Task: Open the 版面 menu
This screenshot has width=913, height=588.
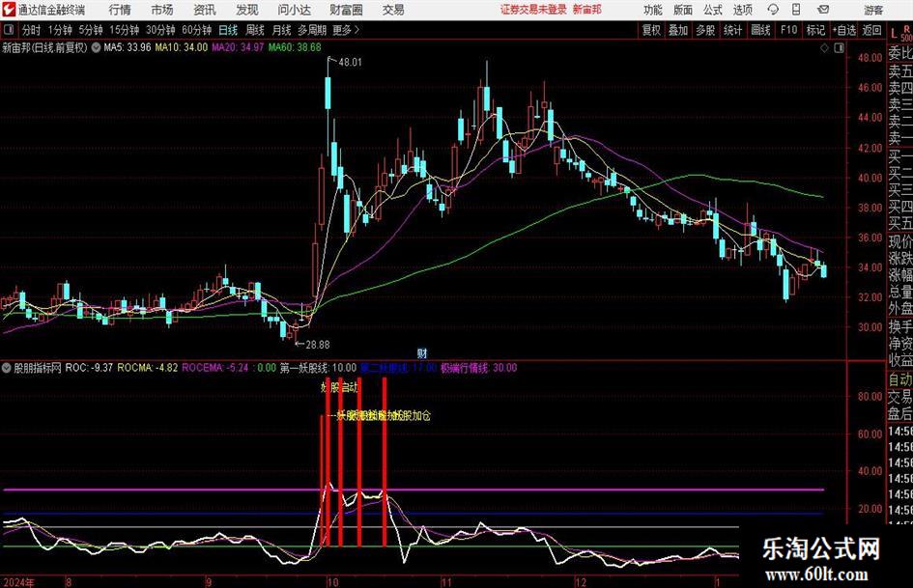Action: (683, 10)
